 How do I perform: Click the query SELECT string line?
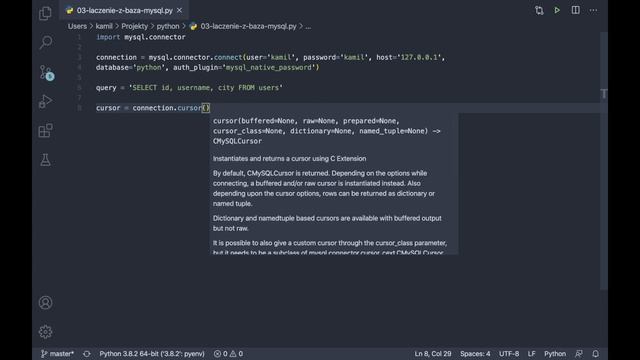click(x=189, y=88)
